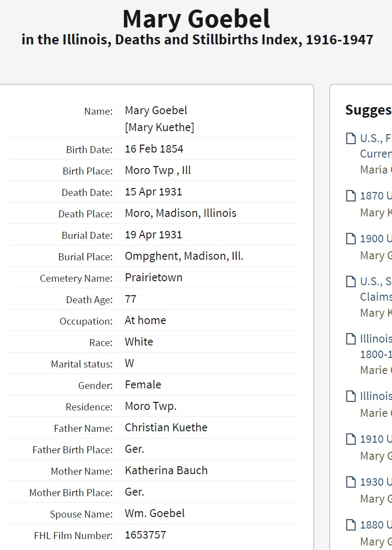This screenshot has width=392, height=550.
Task: Click the FHL Film Number 1653757
Action: (145, 535)
